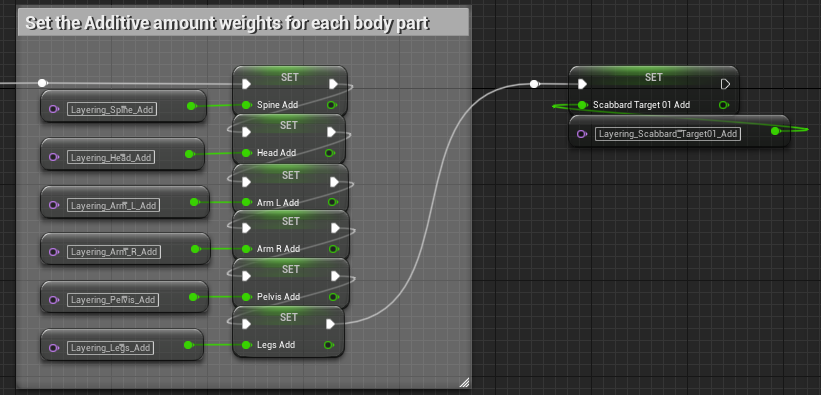
Task: Click green output pin of Layering_Scabbard_Target01_Add
Action: (x=775, y=131)
